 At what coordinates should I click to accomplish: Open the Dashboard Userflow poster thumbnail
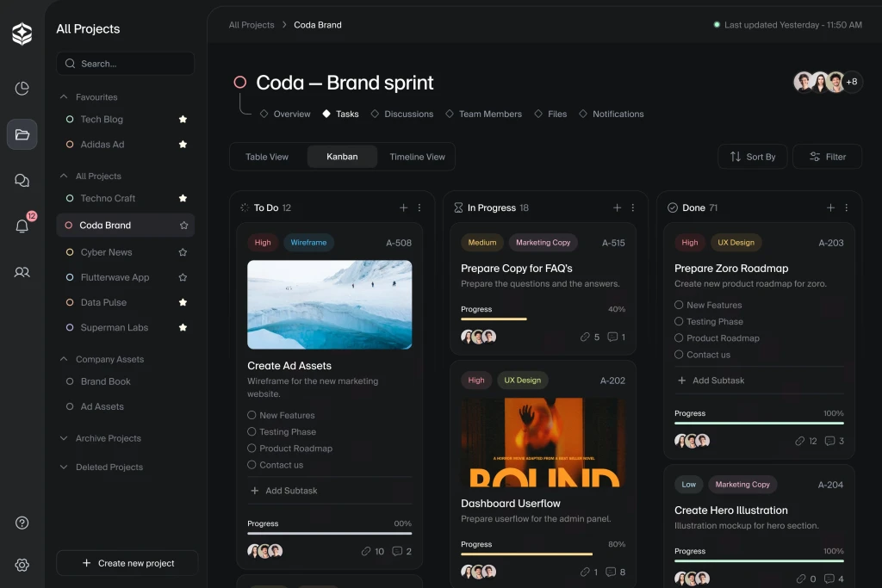(543, 443)
